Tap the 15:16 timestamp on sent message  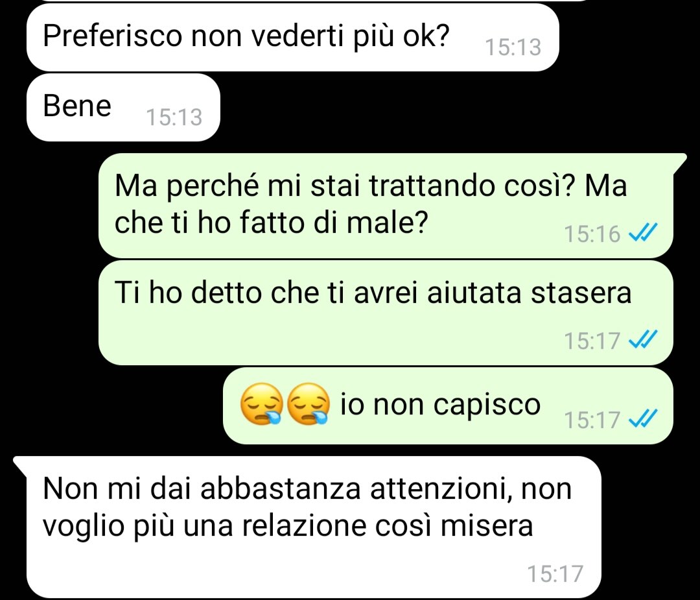click(x=592, y=234)
